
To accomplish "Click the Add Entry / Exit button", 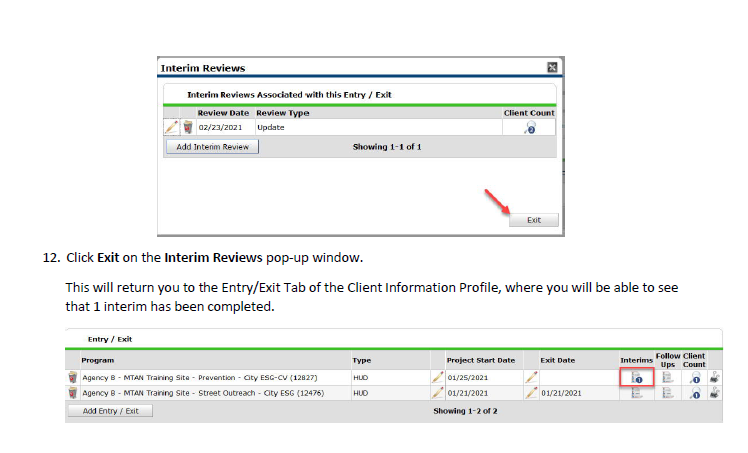I will (x=110, y=411).
